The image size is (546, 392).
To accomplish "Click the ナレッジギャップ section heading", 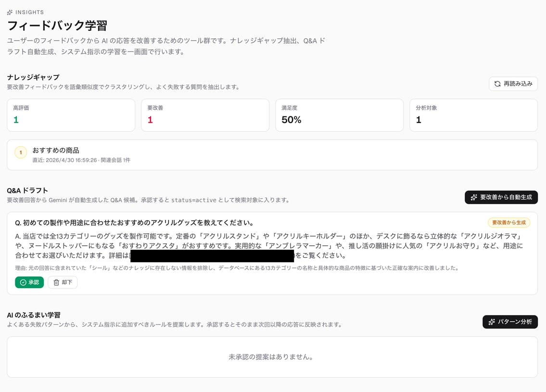I will pyautogui.click(x=33, y=77).
